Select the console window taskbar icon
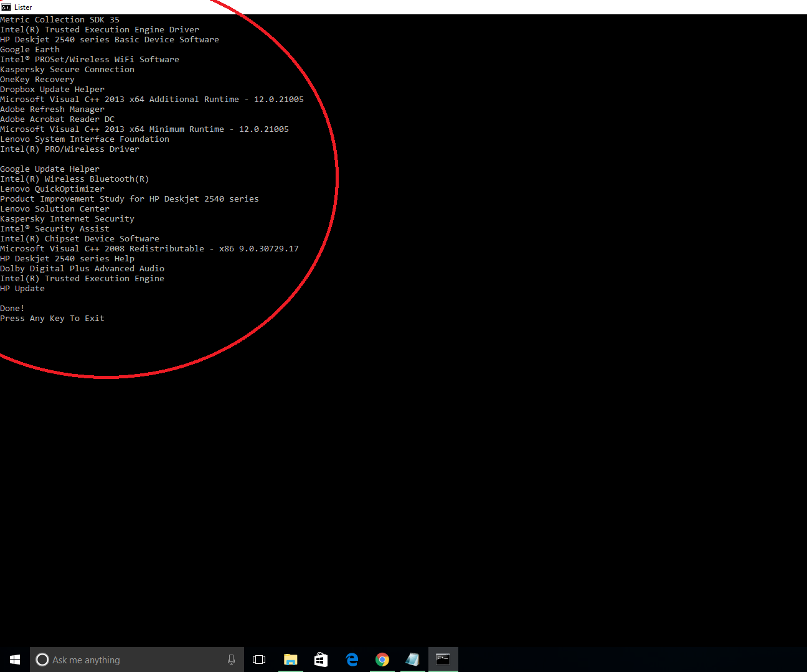The width and height of the screenshot is (807, 672). click(x=443, y=660)
